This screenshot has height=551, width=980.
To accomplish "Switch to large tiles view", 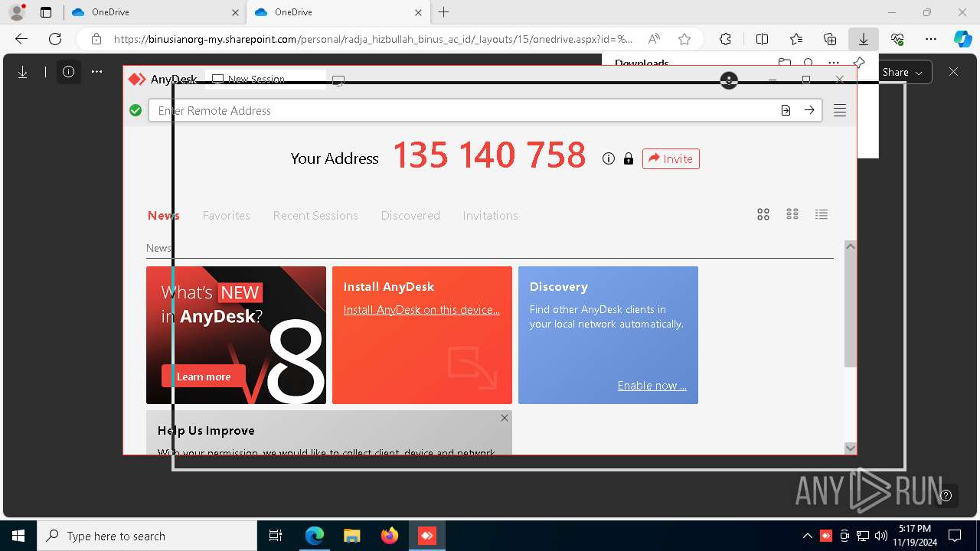I will pos(763,214).
